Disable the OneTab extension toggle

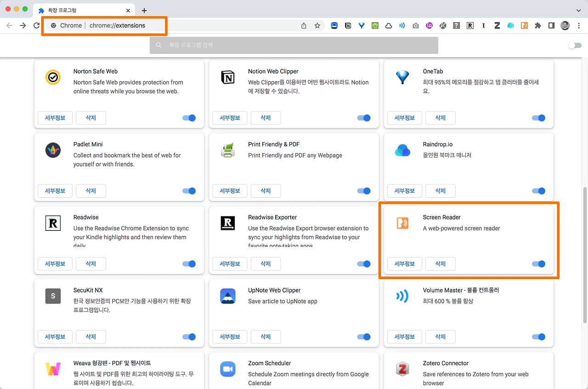[x=539, y=118]
